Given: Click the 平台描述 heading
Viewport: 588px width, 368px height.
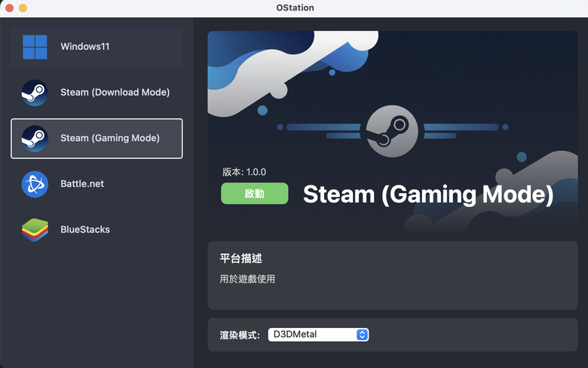Looking at the screenshot, I should tap(240, 259).
